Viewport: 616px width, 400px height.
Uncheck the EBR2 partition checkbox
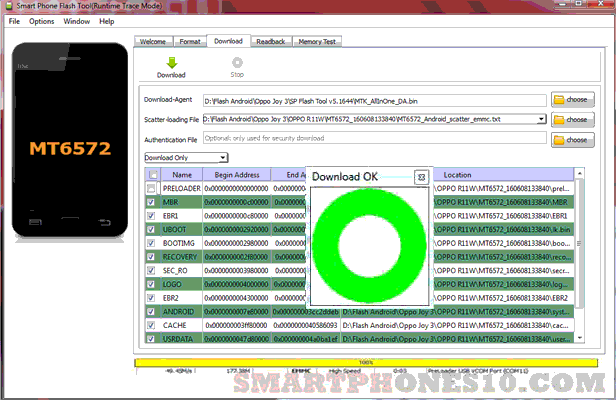pyautogui.click(x=151, y=298)
